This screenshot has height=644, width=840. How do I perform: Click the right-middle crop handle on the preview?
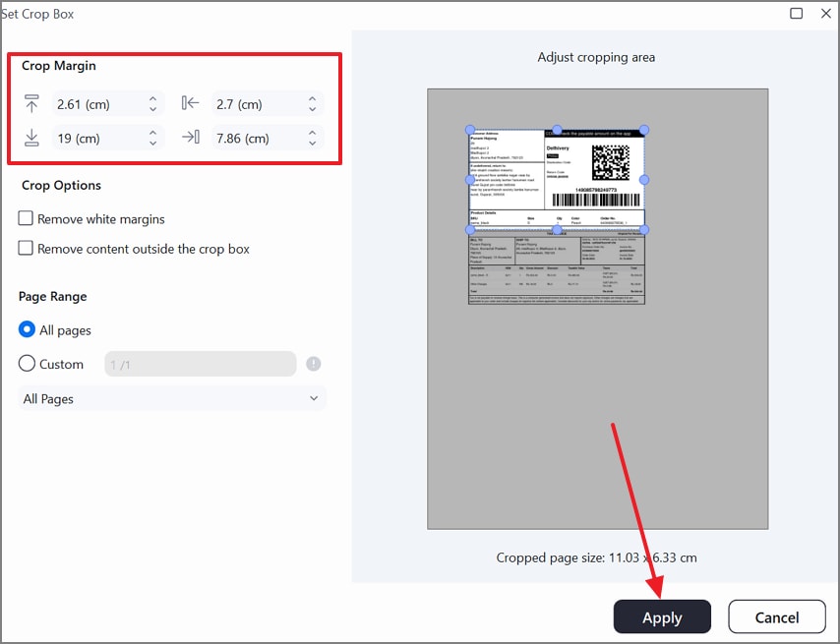645,180
